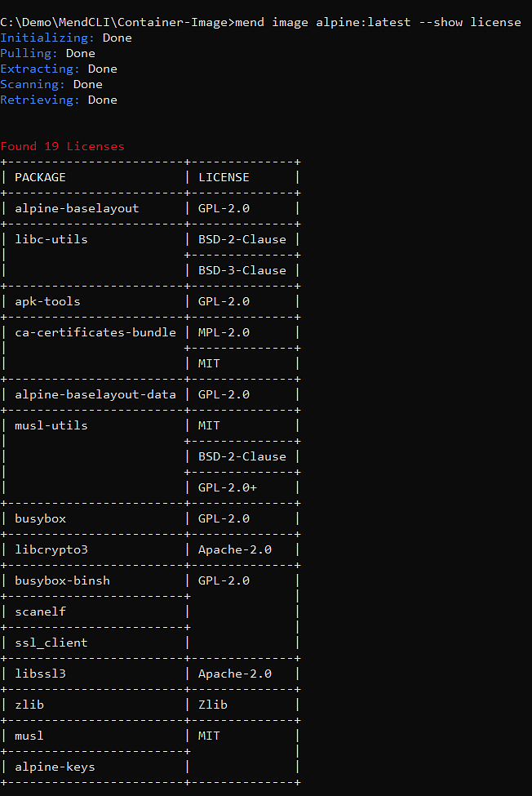Select the scanelf package name
Screen dimensions: 532x796
pos(40,611)
